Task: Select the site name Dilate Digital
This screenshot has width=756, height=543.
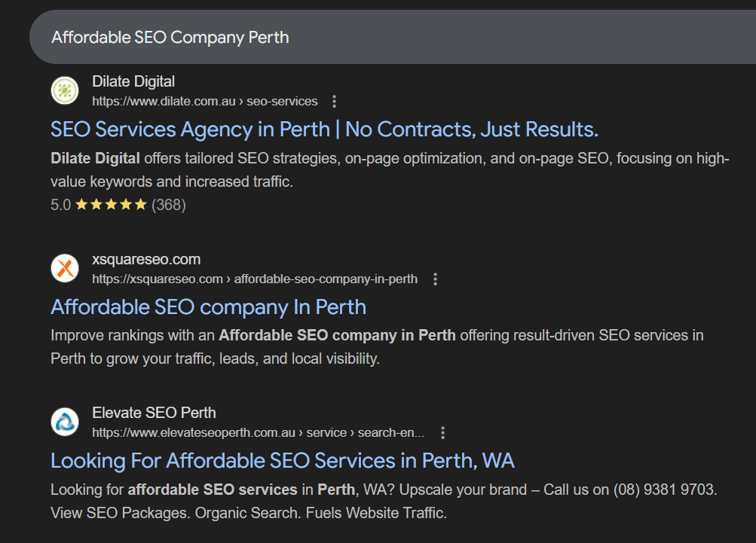Action: coord(133,81)
